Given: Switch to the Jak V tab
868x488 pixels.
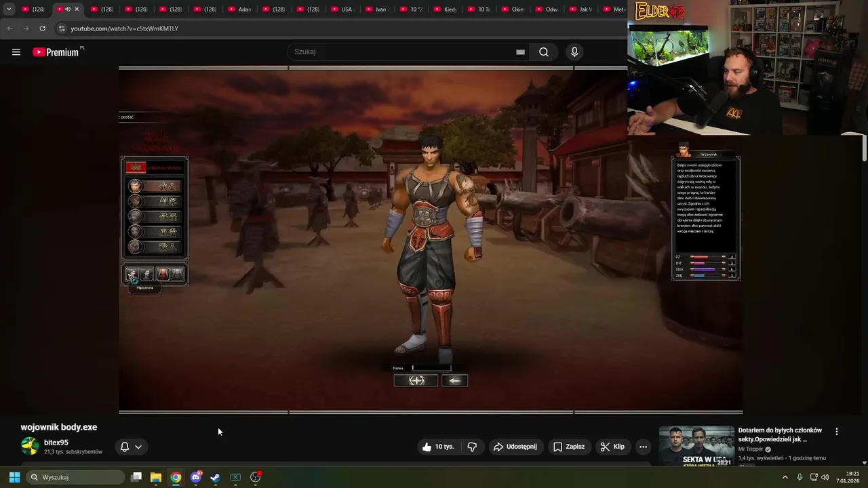Looking at the screenshot, I should click(582, 9).
